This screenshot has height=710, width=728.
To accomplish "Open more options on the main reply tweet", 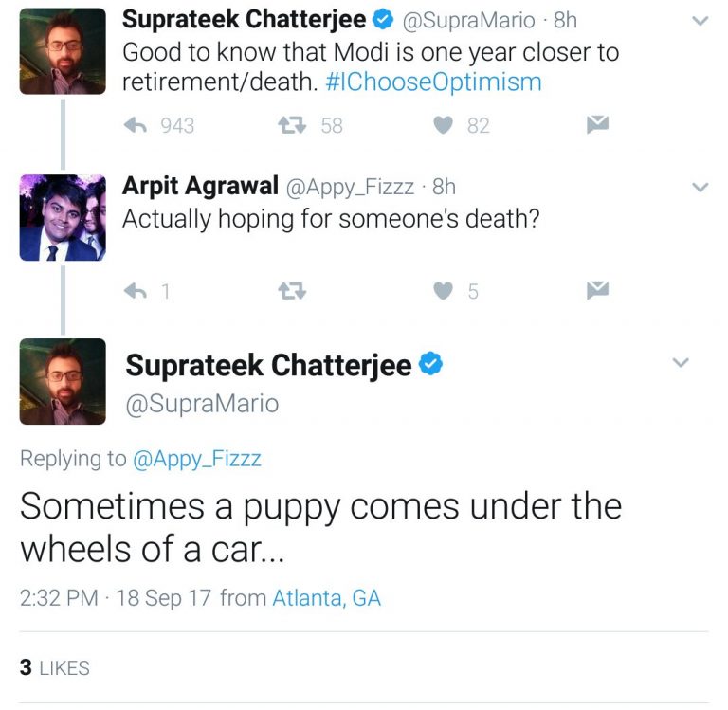I will pos(680,363).
